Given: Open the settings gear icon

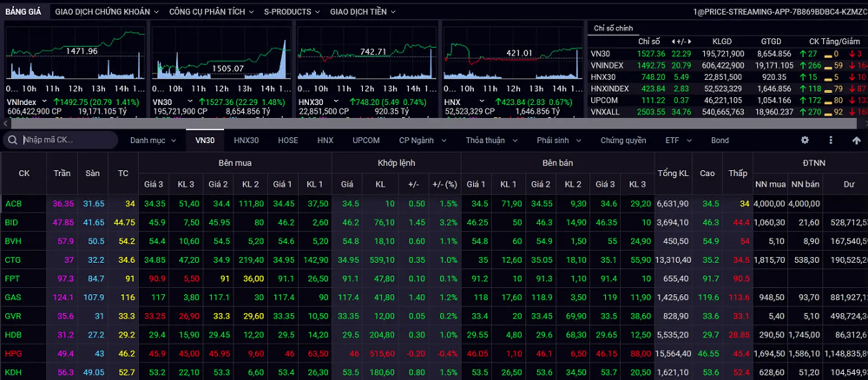Looking at the screenshot, I should click(x=805, y=140).
